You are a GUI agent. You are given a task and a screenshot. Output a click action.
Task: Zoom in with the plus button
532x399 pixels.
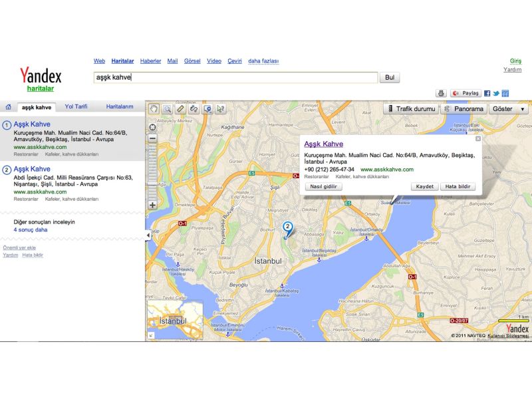(152, 205)
